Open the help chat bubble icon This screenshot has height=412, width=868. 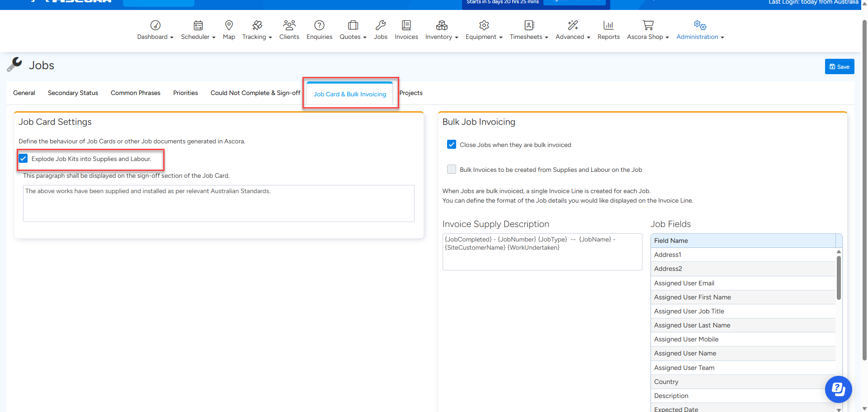click(x=838, y=389)
